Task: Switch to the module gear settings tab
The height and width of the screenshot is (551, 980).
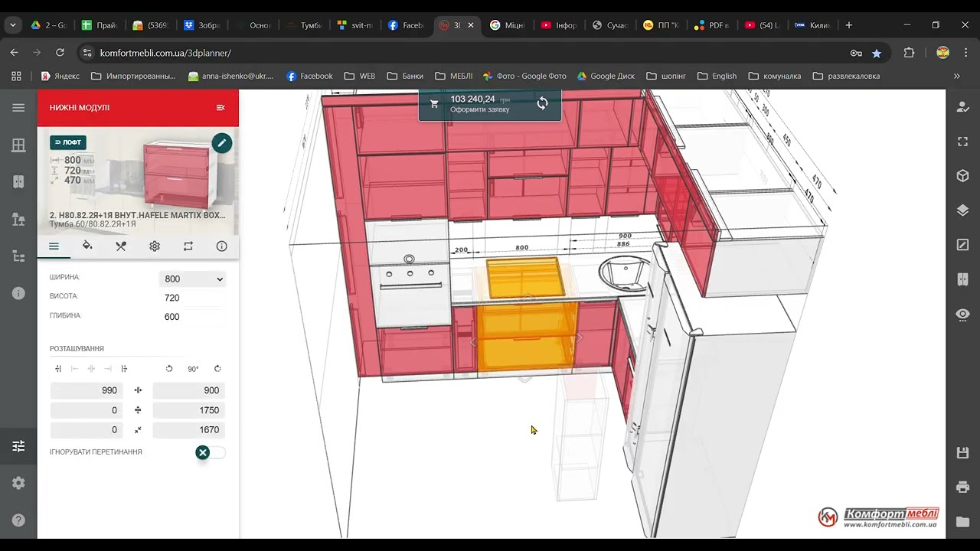Action: click(155, 246)
